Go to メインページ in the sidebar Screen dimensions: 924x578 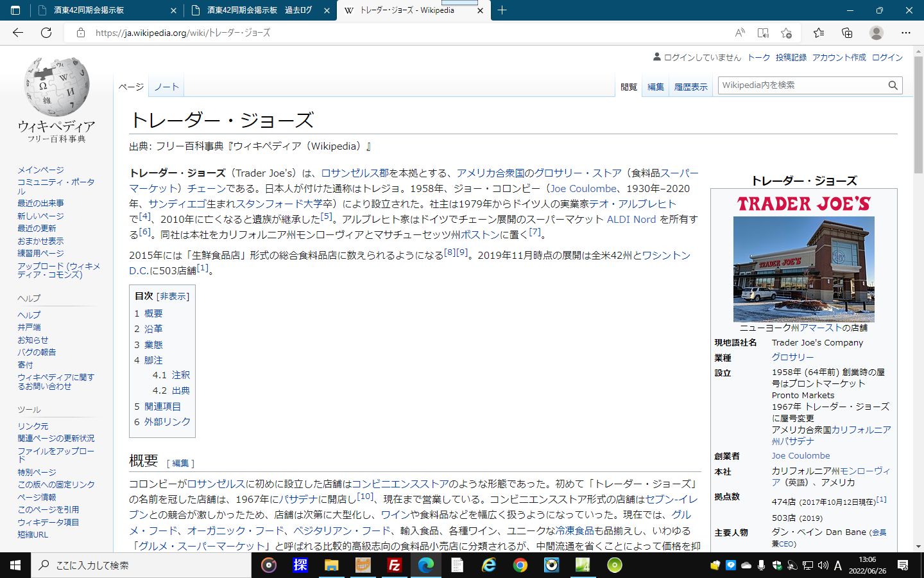tap(41, 170)
